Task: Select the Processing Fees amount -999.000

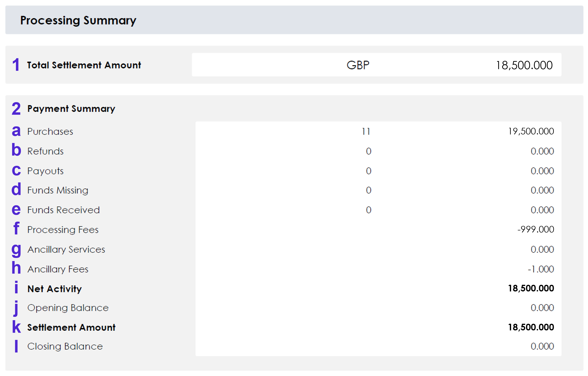Action: tap(535, 229)
